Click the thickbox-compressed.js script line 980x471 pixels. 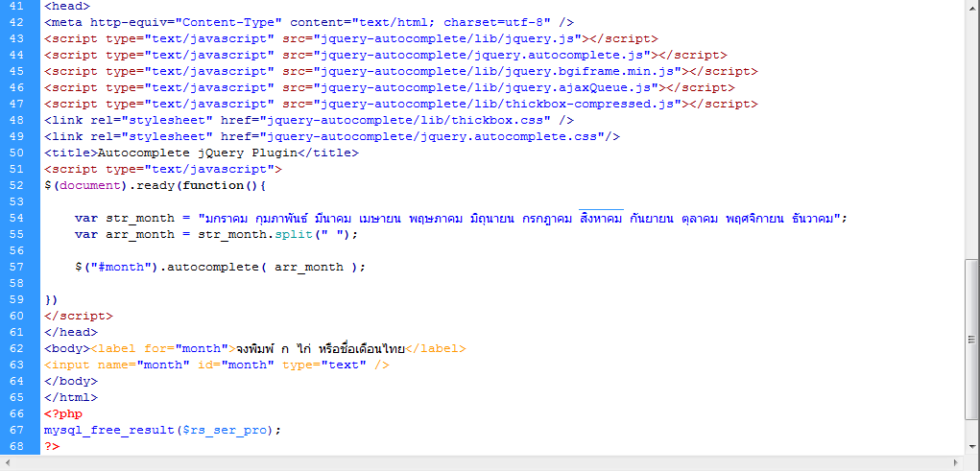400,105
